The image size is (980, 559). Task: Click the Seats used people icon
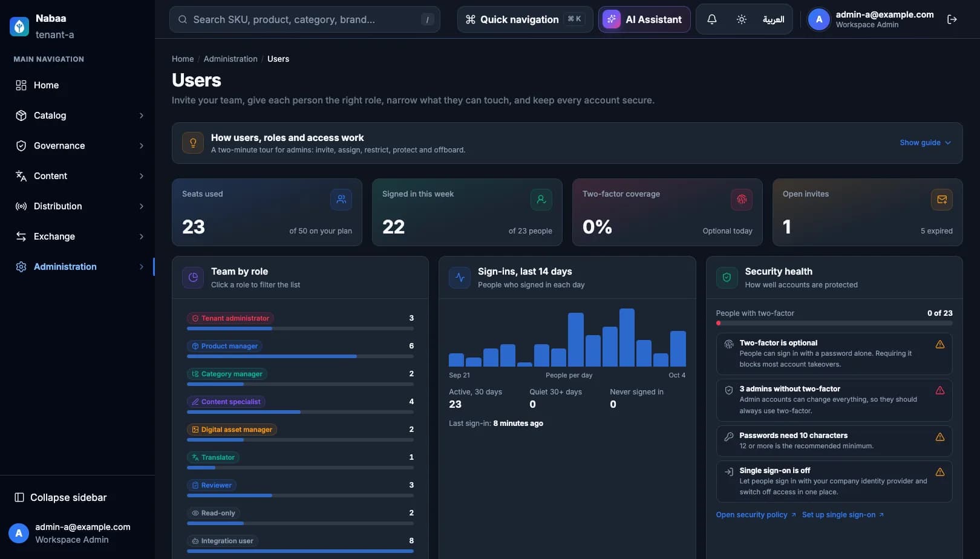coord(341,199)
